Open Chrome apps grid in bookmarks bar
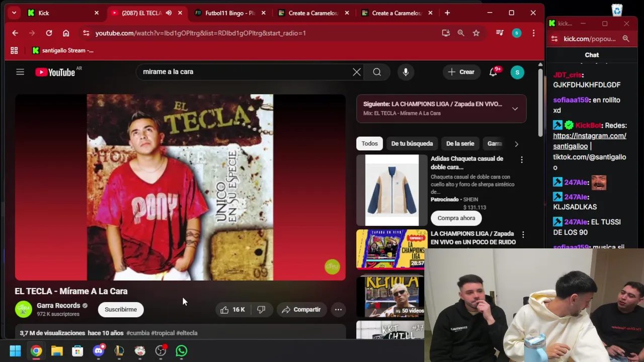Image resolution: width=644 pixels, height=362 pixels. click(x=14, y=50)
